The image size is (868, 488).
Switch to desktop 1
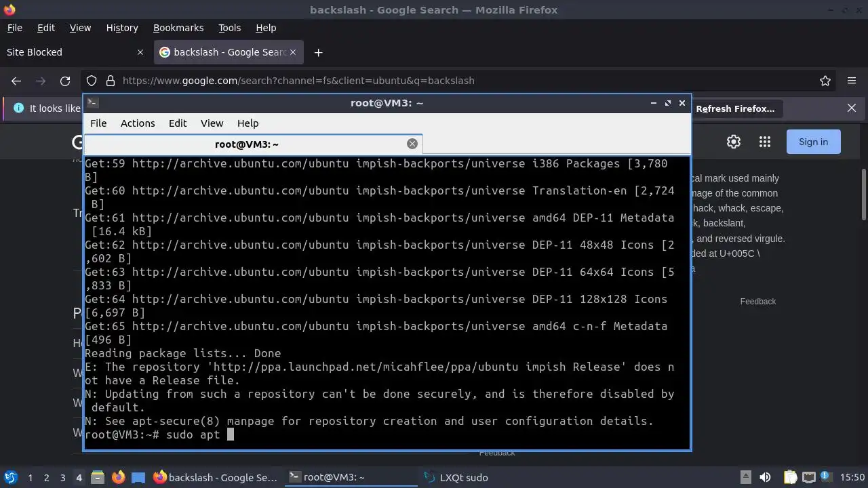(x=30, y=478)
